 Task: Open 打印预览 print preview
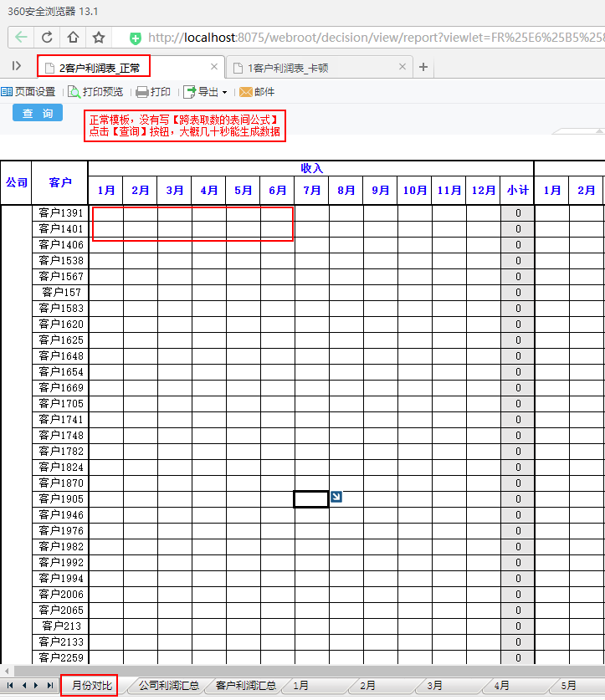(x=95, y=92)
